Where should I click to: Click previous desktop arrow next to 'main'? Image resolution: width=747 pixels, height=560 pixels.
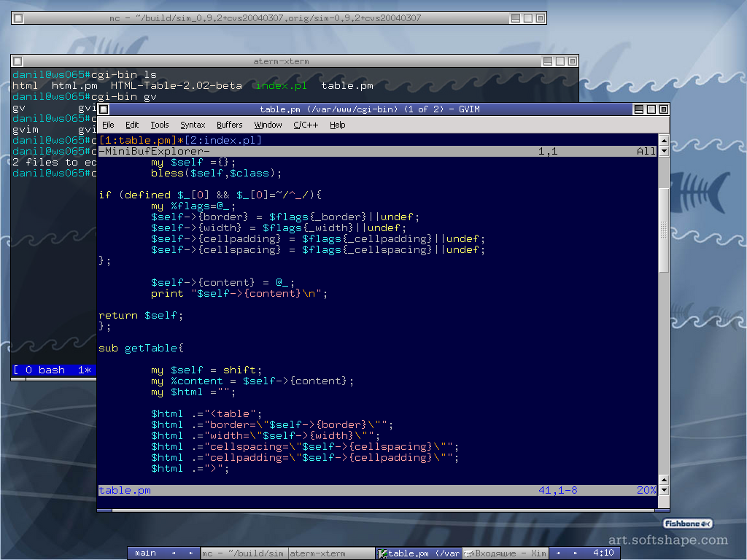[x=174, y=553]
